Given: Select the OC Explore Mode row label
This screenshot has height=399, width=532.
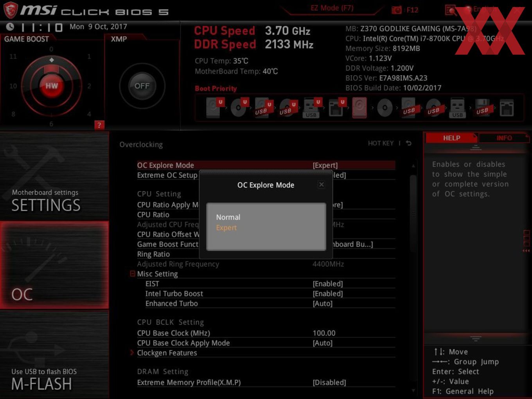Looking at the screenshot, I should click(165, 165).
